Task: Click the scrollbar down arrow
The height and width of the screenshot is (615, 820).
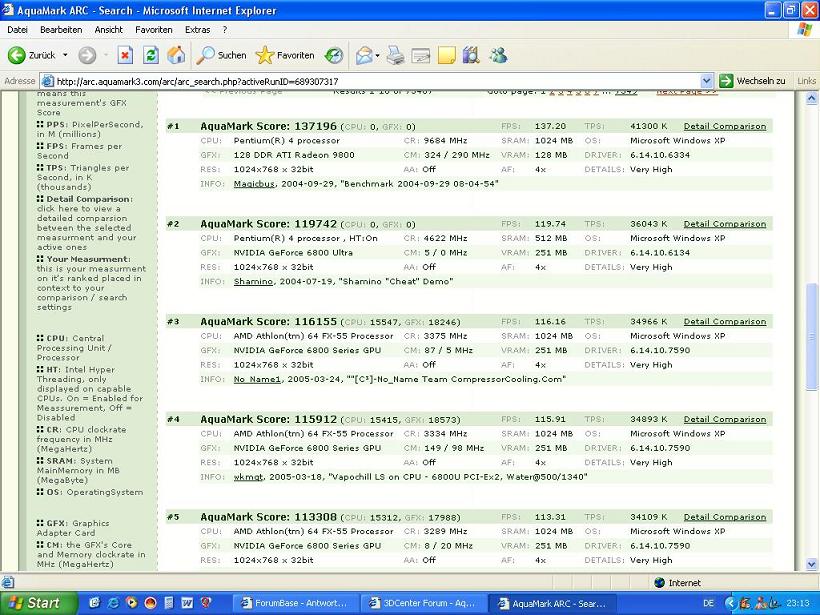Action: [x=812, y=564]
